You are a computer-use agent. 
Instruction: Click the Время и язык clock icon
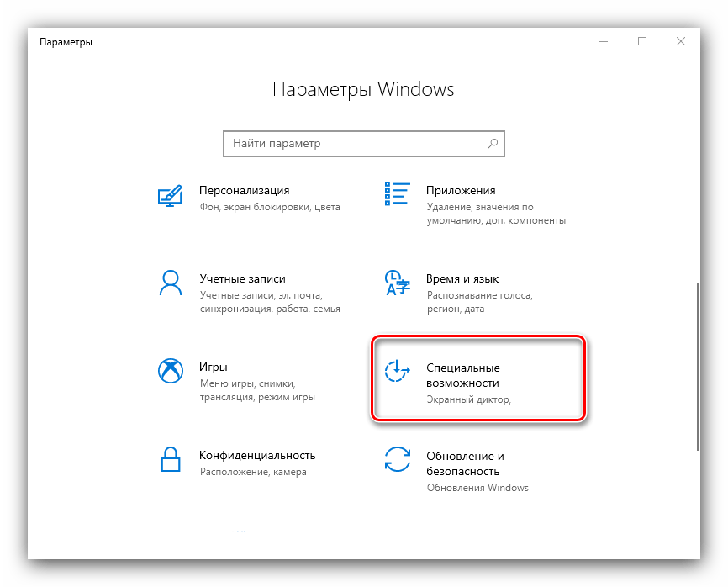click(397, 283)
